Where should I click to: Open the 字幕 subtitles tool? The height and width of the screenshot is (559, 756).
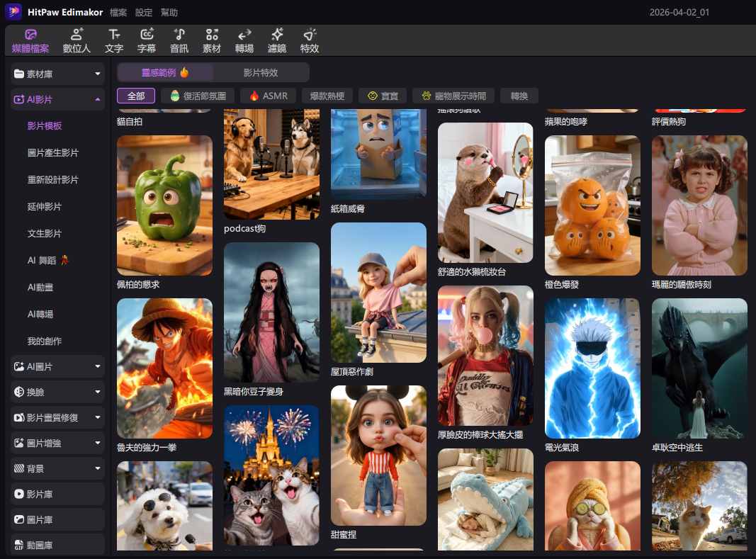coord(147,40)
